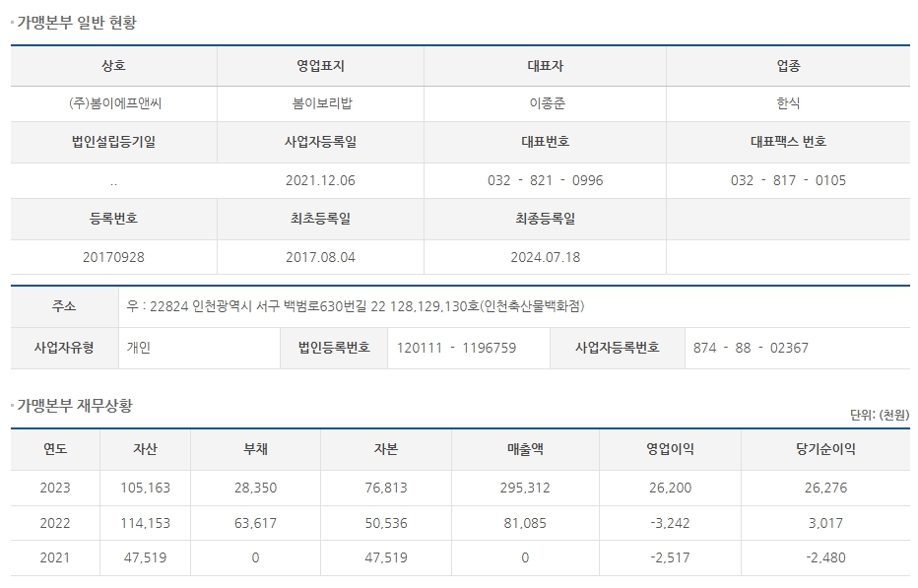Click 2023 assets value 105,163
This screenshot has width=918, height=588.
click(145, 488)
